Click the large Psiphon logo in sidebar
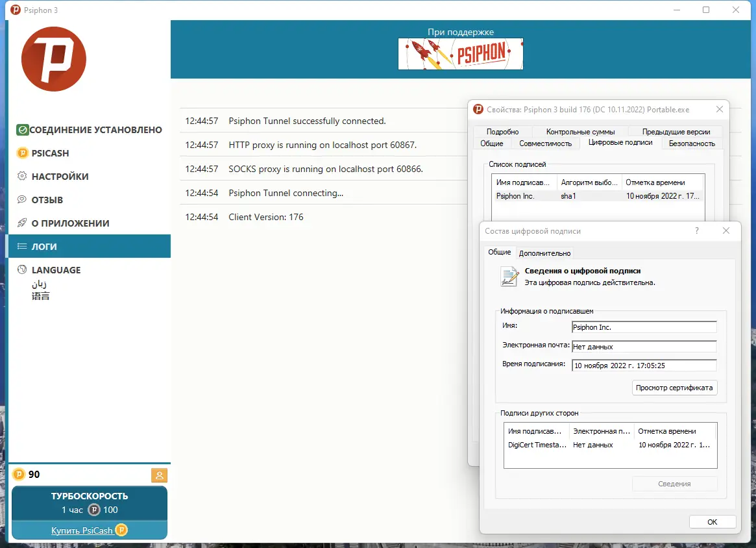The height and width of the screenshot is (548, 756). point(54,59)
